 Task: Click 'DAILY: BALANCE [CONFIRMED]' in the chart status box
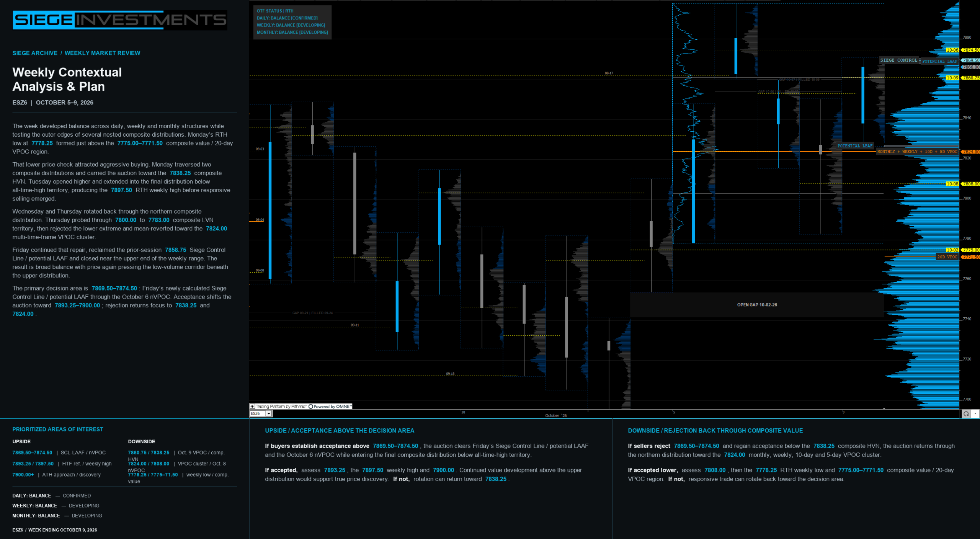pos(287,18)
